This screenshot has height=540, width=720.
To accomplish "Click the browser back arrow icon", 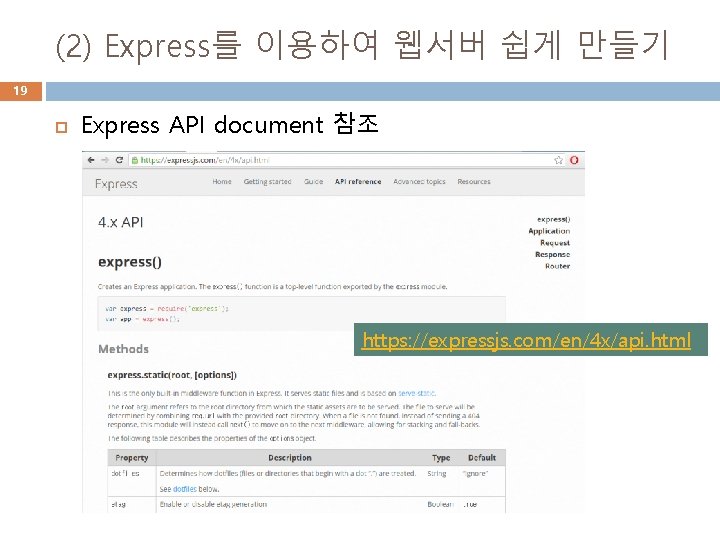I will point(91,160).
